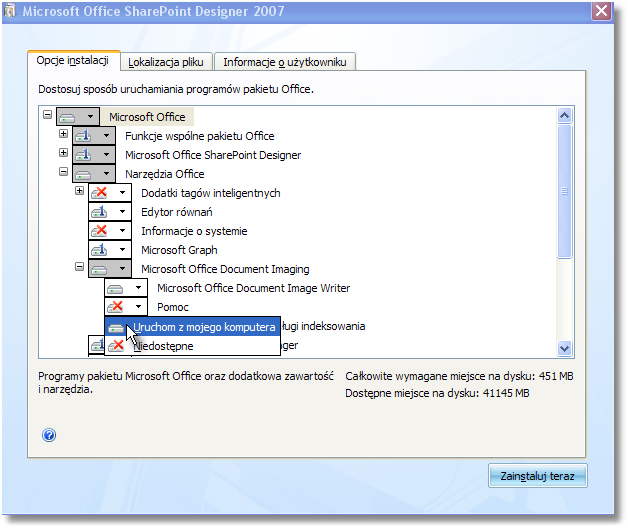The image size is (628, 529).
Task: Select Microsoft Office SharePoint Designer label
Action: 213,155
